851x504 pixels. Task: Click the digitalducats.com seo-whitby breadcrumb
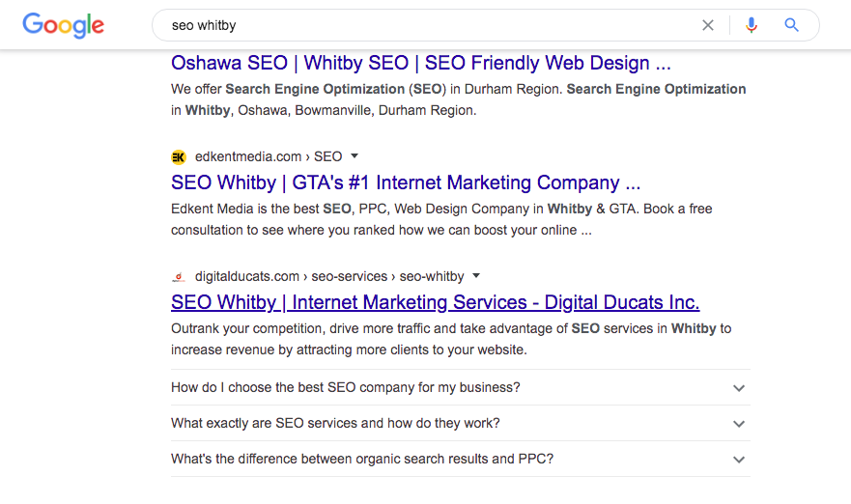pyautogui.click(x=329, y=276)
